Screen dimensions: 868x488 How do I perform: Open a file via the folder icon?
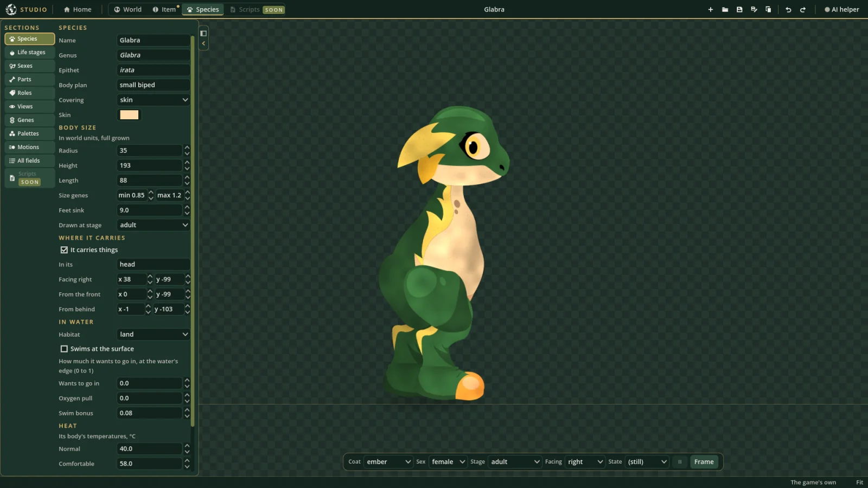(725, 10)
